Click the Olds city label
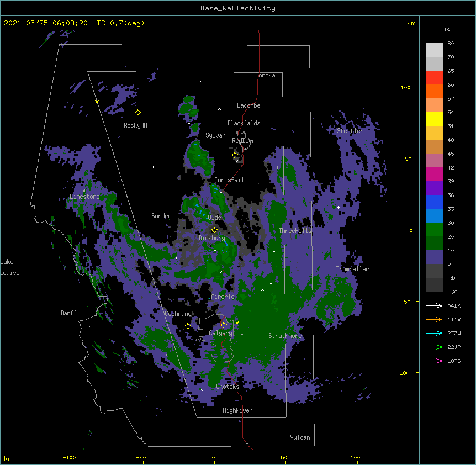 click(x=214, y=218)
